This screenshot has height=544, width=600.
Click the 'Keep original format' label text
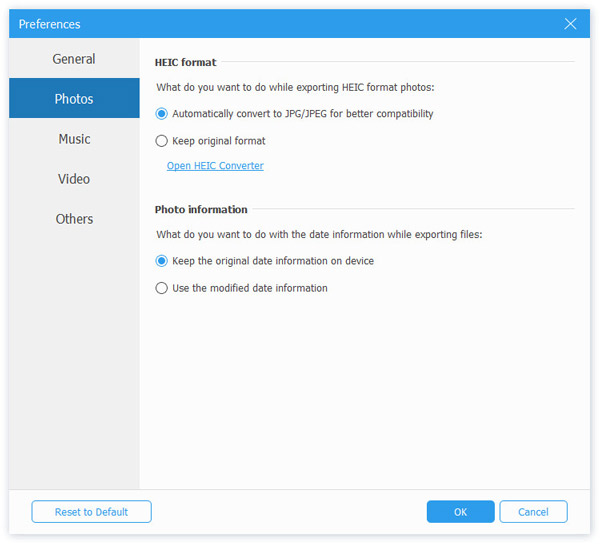(x=218, y=141)
